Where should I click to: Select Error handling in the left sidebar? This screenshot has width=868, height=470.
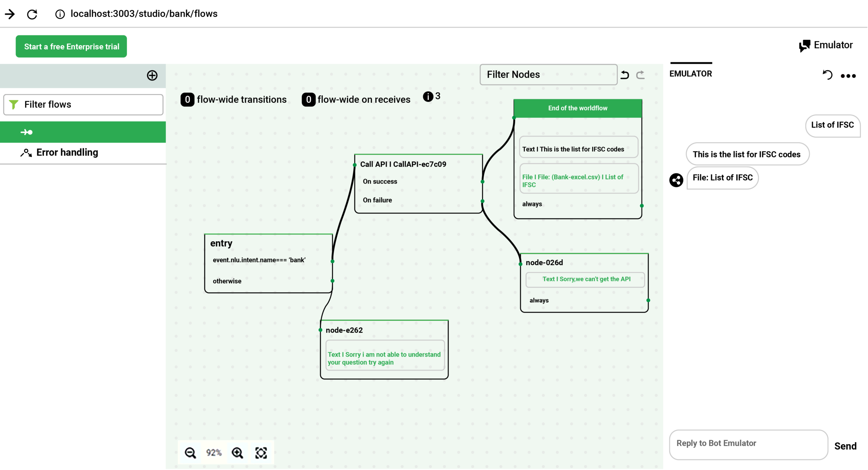pyautogui.click(x=67, y=152)
